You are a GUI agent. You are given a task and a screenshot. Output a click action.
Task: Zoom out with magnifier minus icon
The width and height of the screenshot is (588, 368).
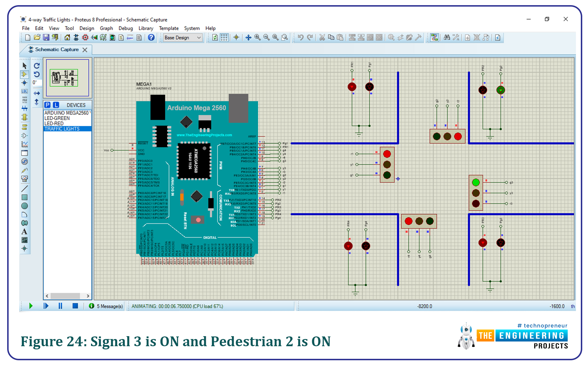point(266,38)
